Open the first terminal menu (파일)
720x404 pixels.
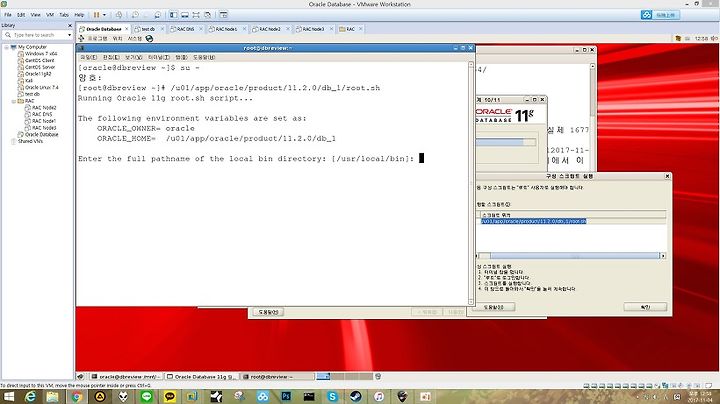coord(89,57)
